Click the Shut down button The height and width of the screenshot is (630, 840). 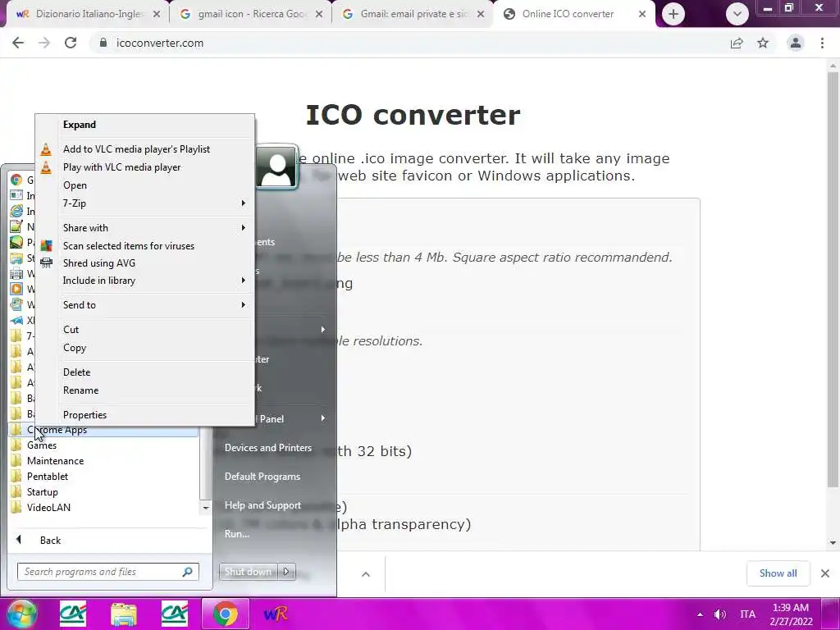(248, 572)
